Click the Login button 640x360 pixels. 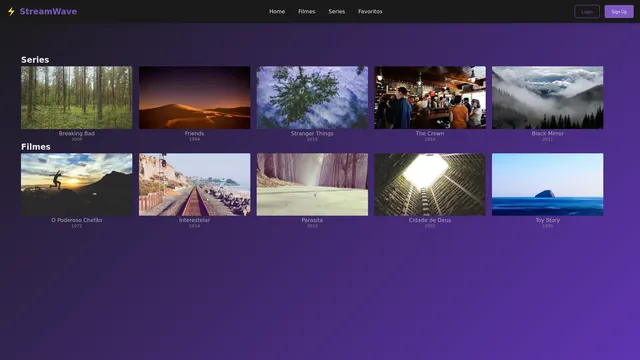click(x=587, y=11)
